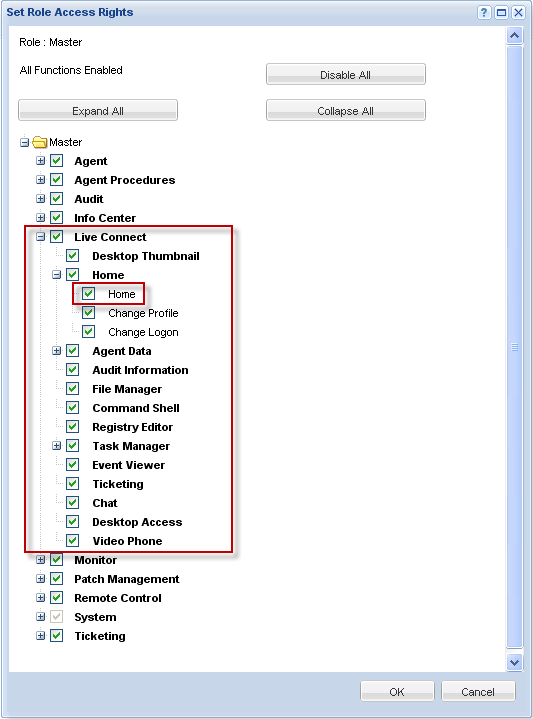Toggle the Registry Editor checkbox
533x719 pixels.
(72, 426)
